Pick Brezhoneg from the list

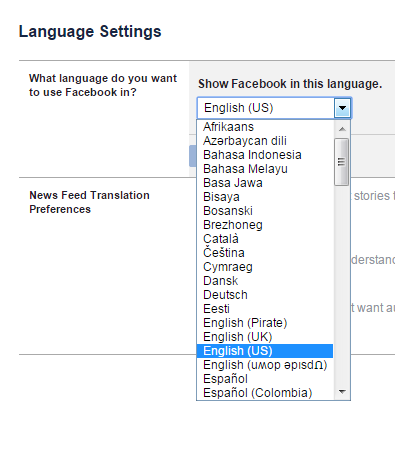265,225
